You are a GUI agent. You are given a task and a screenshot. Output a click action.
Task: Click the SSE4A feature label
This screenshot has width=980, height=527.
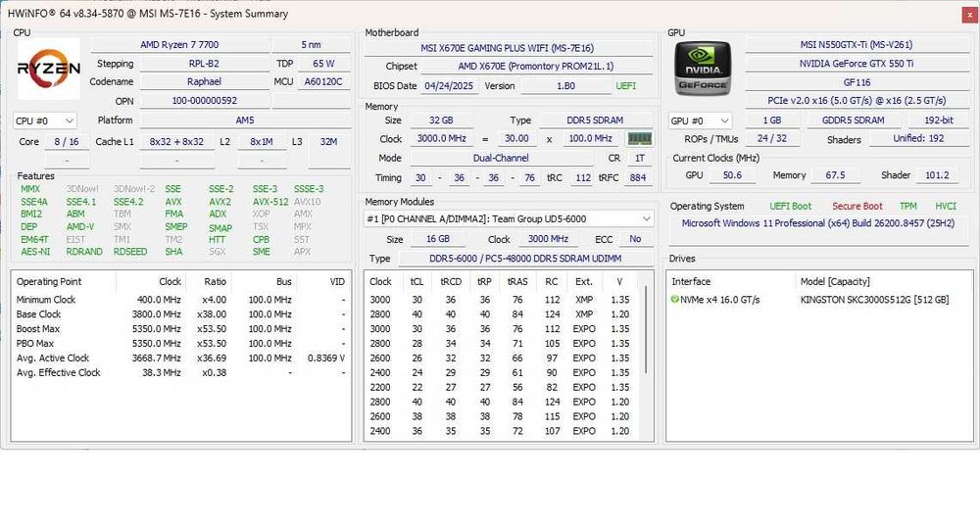(x=33, y=202)
